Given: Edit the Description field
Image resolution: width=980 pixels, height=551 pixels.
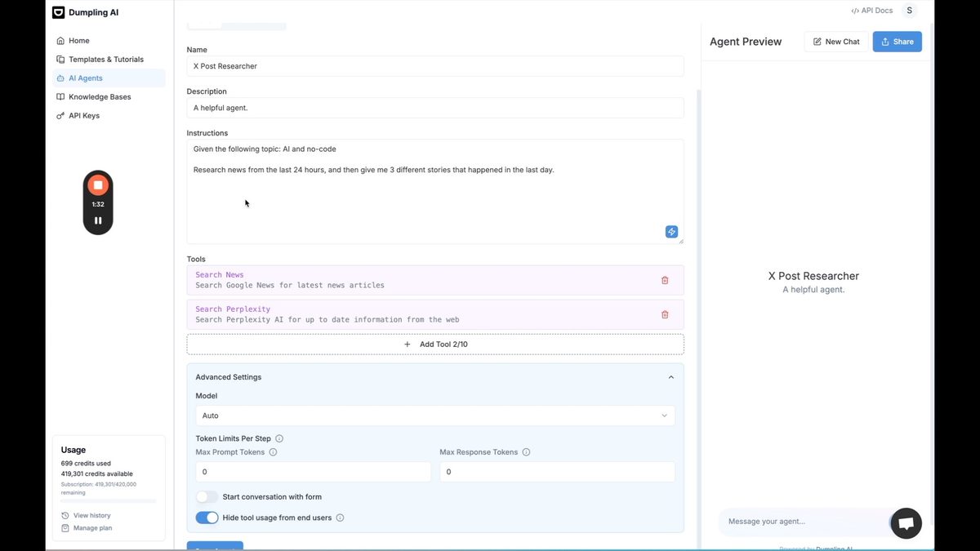Looking at the screenshot, I should coord(435,108).
